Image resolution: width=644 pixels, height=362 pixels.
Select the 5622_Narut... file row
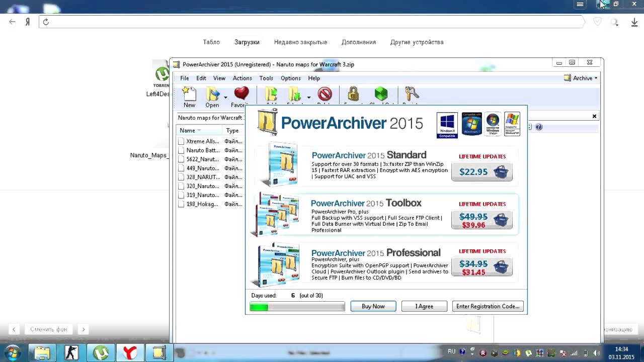point(210,159)
